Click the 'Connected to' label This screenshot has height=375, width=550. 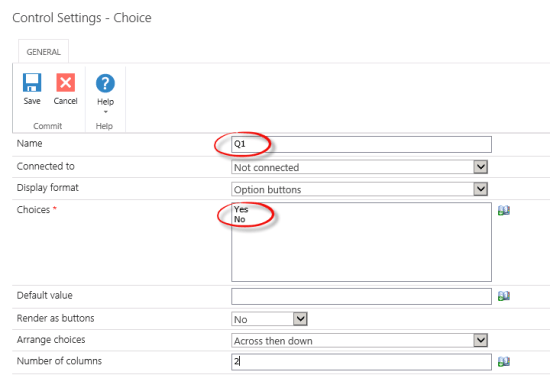pyautogui.click(x=46, y=166)
